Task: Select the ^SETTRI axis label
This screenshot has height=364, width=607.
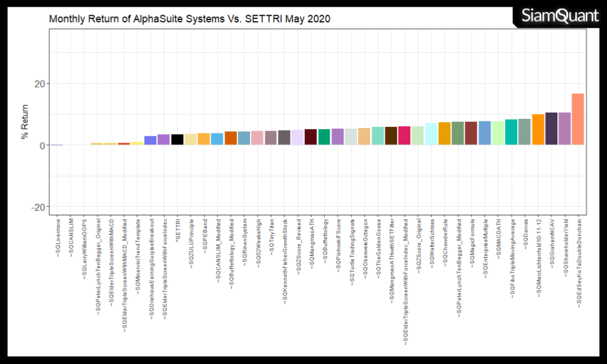Action: pos(178,229)
